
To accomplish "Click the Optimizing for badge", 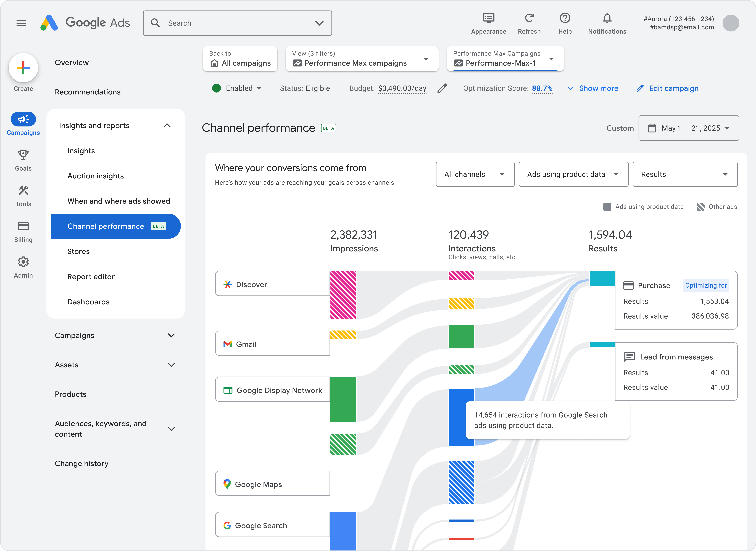I will click(706, 285).
